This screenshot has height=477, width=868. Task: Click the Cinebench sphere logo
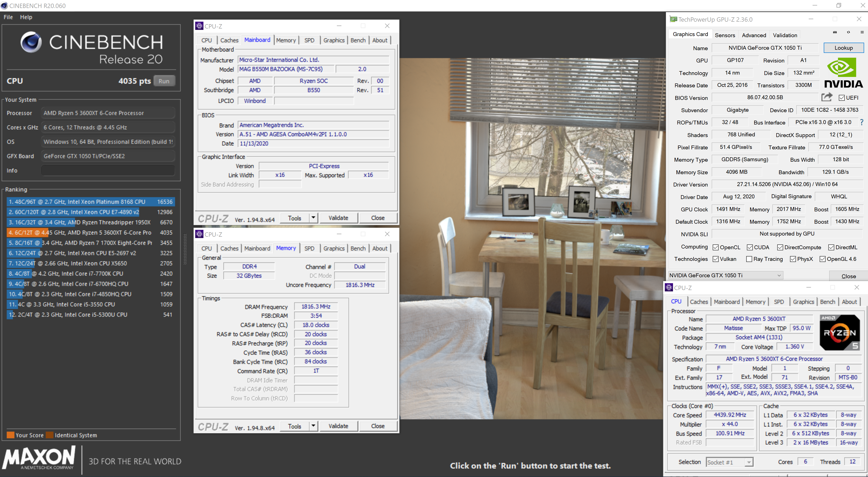[31, 42]
